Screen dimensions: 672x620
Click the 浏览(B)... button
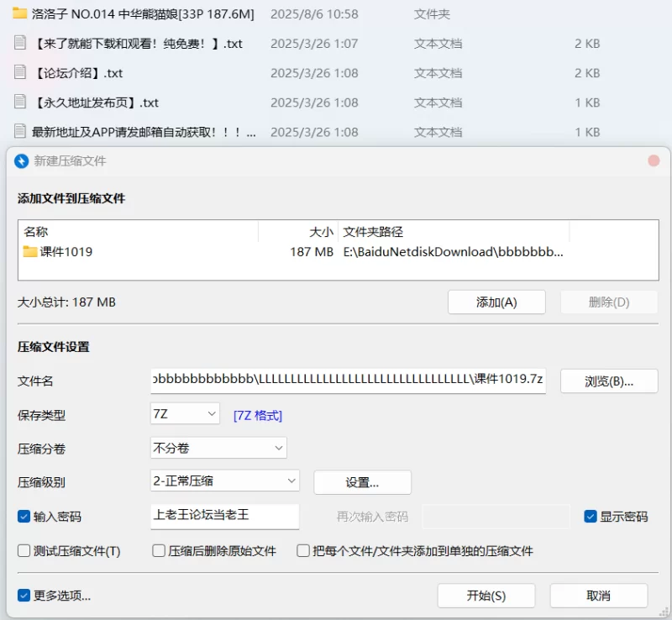pyautogui.click(x=609, y=381)
